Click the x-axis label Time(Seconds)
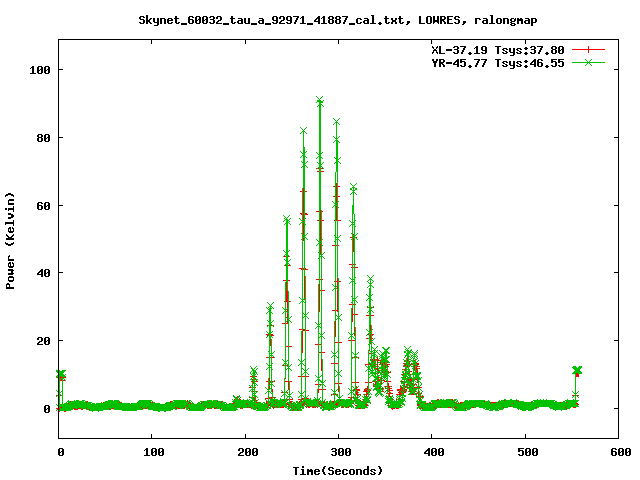 [338, 471]
